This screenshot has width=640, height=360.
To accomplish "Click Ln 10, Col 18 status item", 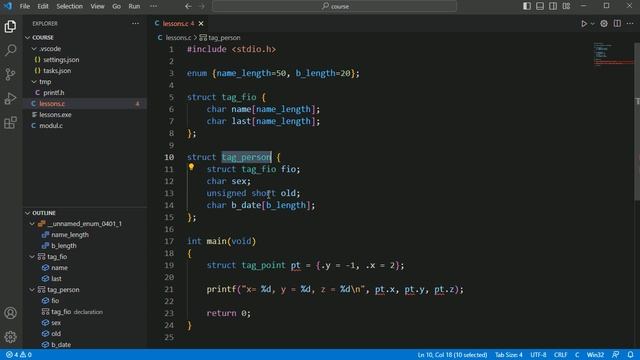I will point(452,355).
